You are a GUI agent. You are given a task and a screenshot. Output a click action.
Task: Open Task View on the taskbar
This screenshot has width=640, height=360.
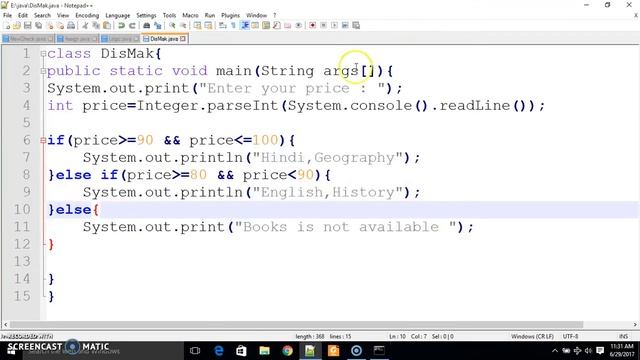195,351
